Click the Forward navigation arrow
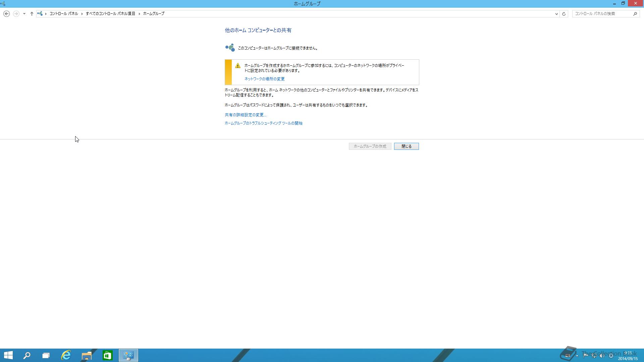644x362 pixels. (x=16, y=14)
